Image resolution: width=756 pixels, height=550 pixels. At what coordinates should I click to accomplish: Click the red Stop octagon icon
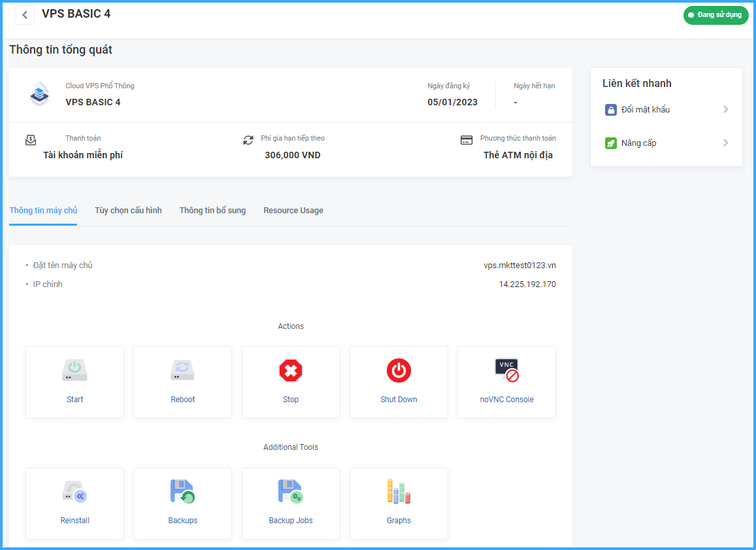pyautogui.click(x=291, y=371)
